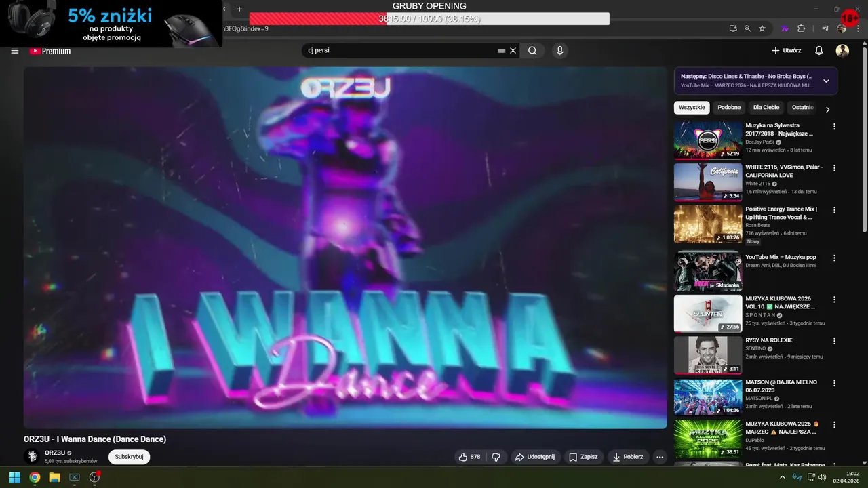Screen dimensions: 868x488
Task: Open the notifications bell
Action: point(819,50)
